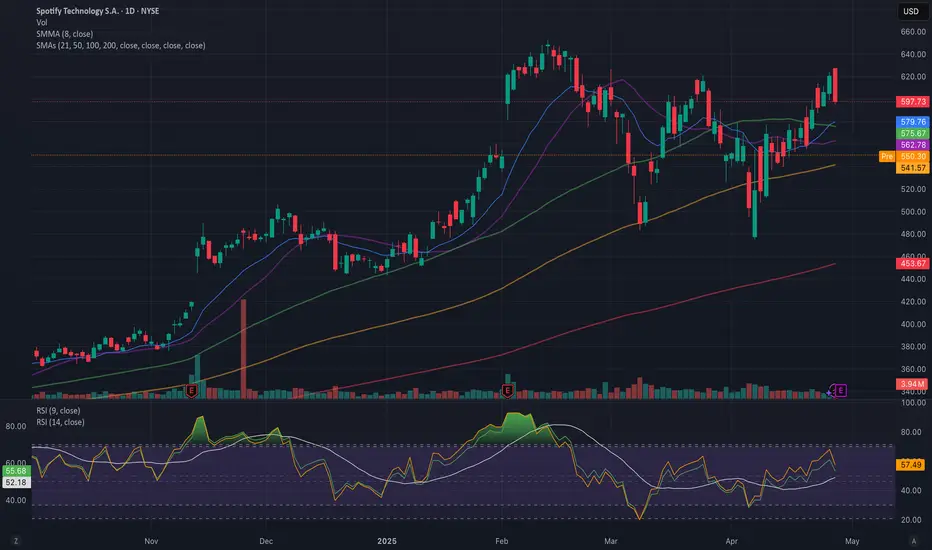The image size is (932, 550).
Task: Click the Mar label on time axis
Action: 610,541
